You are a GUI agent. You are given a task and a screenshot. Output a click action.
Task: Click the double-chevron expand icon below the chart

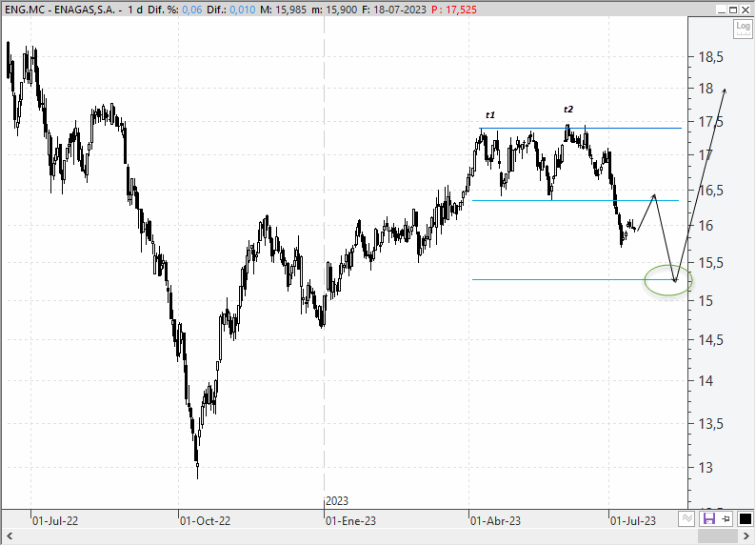[x=686, y=519]
